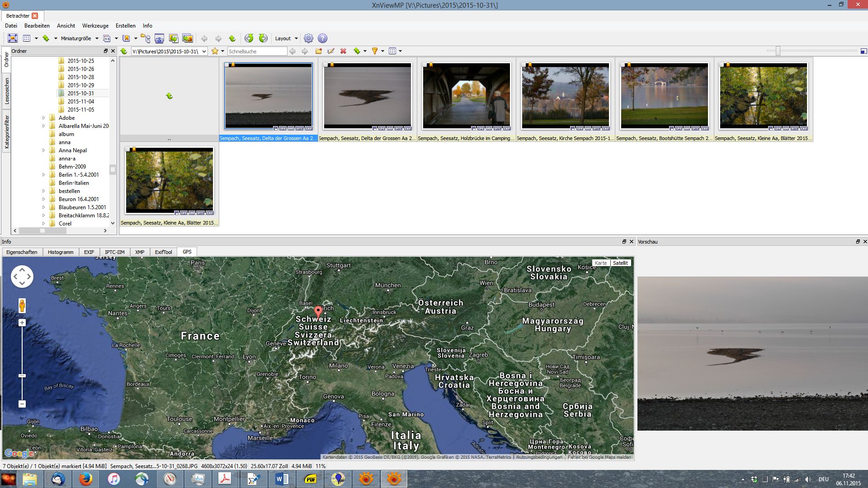Viewport: 868px width, 488px height.
Task: Click the screen capture camera icon
Action: pyautogui.click(x=159, y=38)
